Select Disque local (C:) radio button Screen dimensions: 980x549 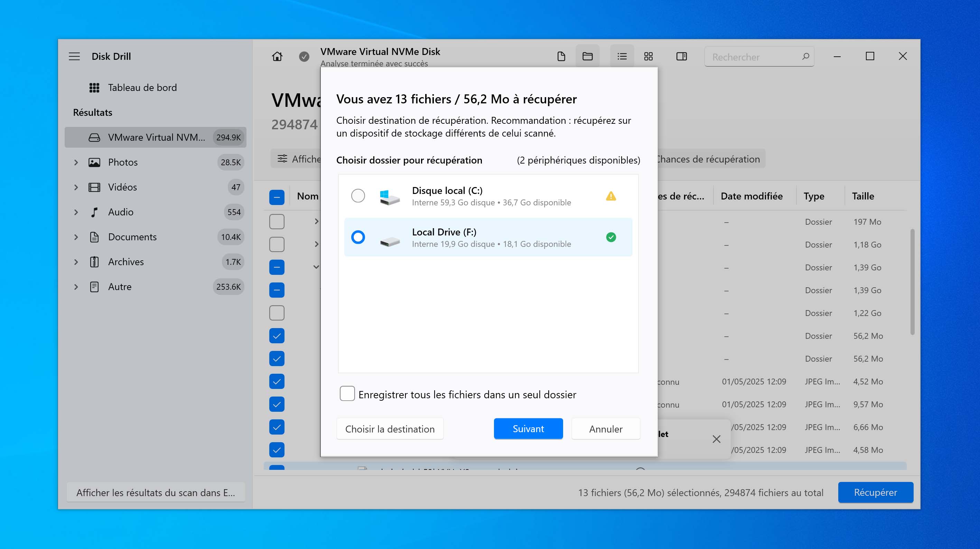358,196
